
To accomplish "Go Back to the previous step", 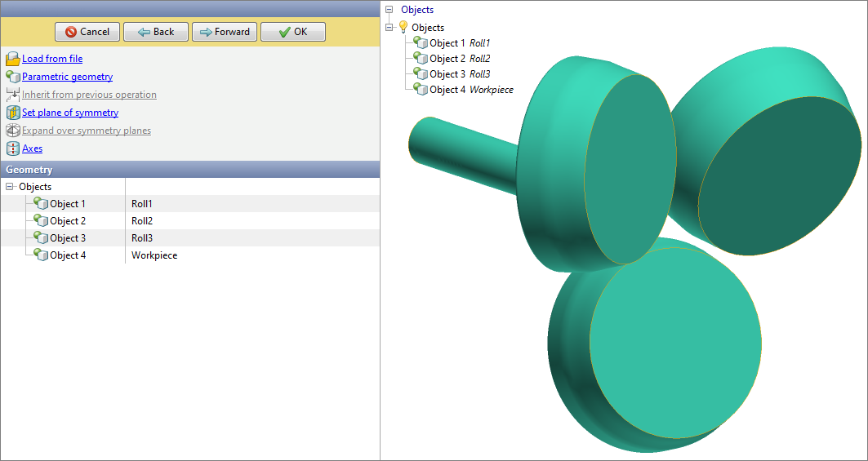I will point(156,32).
